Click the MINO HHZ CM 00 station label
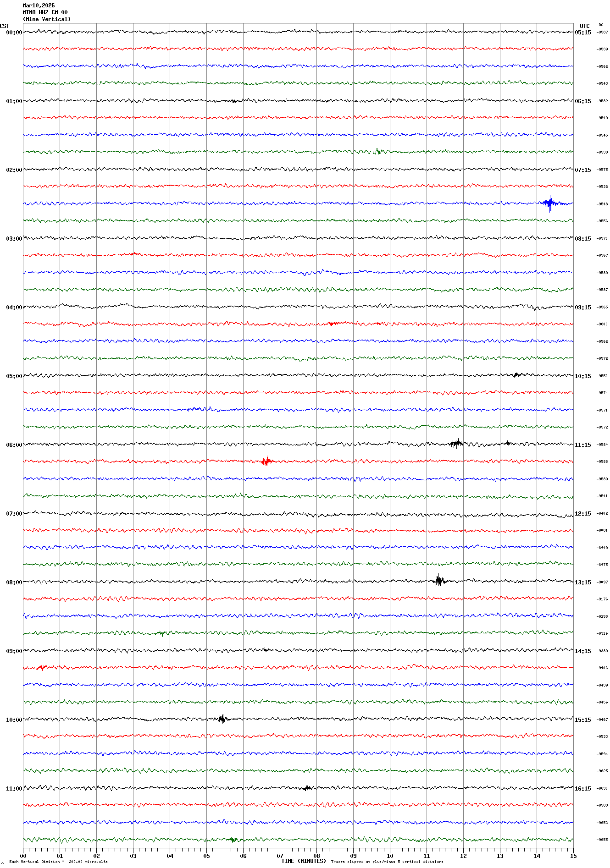The image size is (610, 868). click(45, 12)
